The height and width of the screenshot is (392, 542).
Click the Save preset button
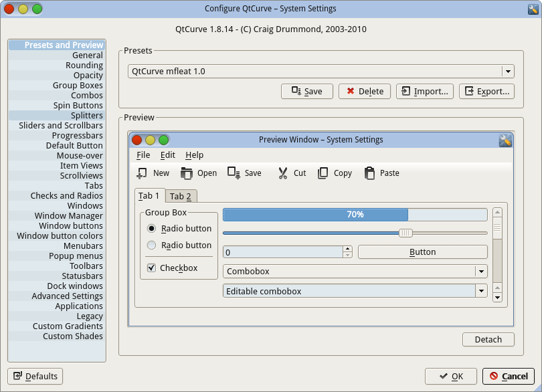(x=307, y=91)
